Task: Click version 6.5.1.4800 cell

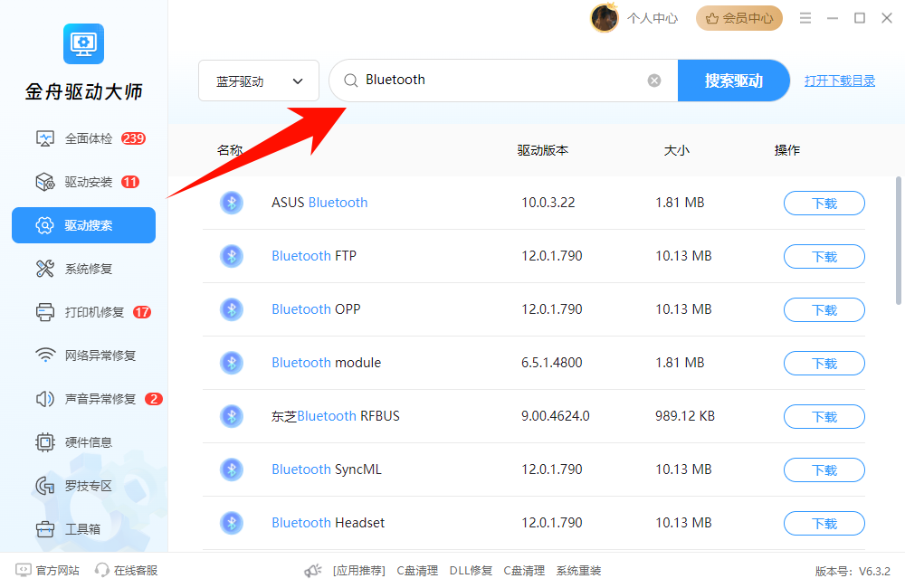Action: point(552,363)
